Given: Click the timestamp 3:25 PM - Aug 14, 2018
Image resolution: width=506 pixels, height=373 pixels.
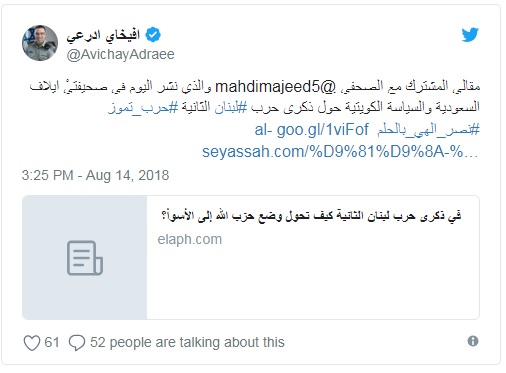Looking at the screenshot, I should (95, 175).
